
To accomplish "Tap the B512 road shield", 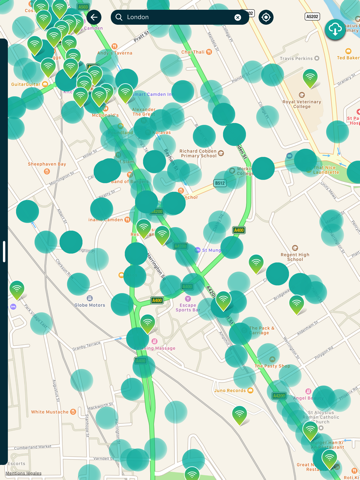I will [x=220, y=183].
